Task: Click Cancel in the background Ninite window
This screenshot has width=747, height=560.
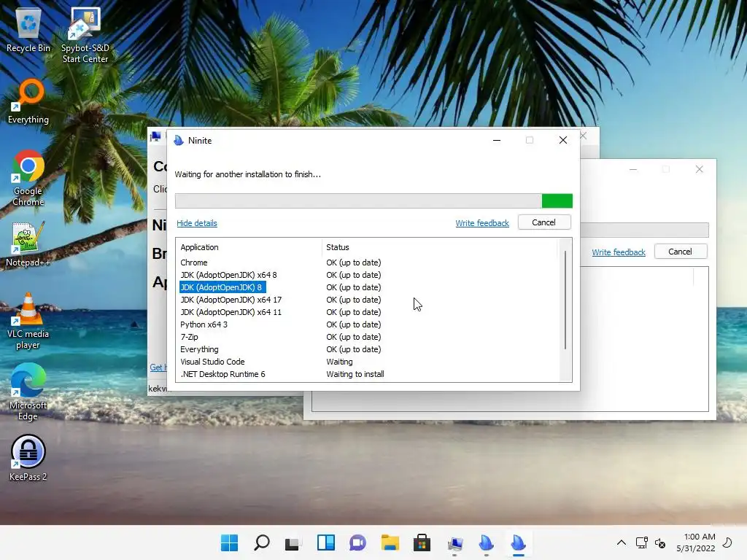Action: [681, 252]
